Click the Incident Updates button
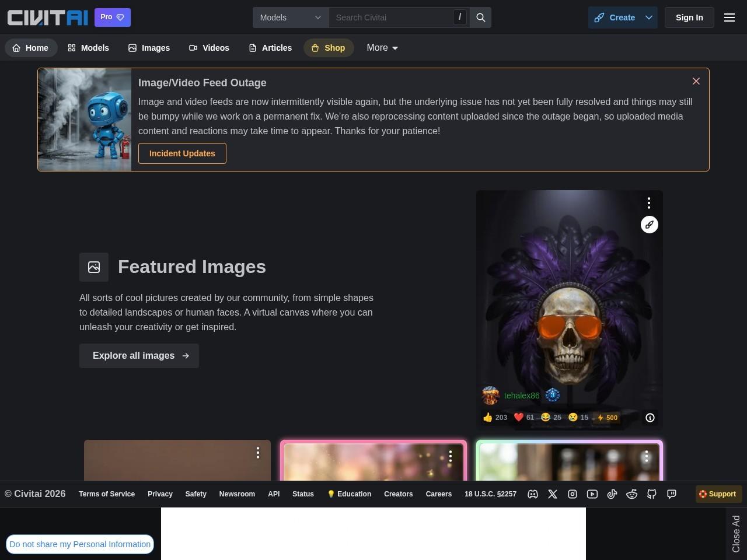 click(x=182, y=153)
